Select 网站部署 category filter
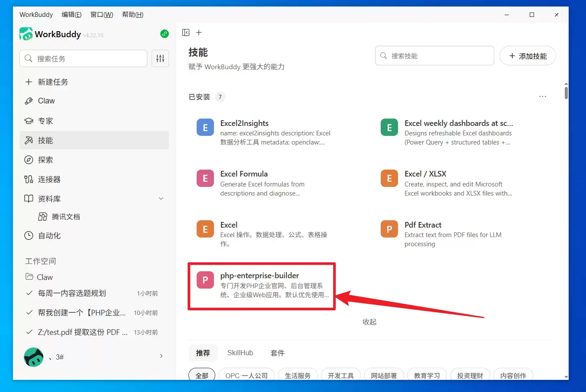The width and height of the screenshot is (586, 392). [384, 375]
